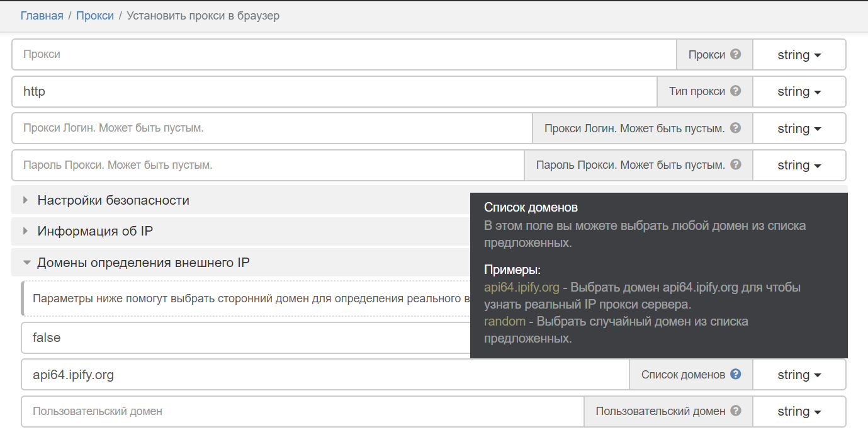Open help tooltip for Пользовательский домен
Image resolution: width=868 pixels, height=432 pixels.
pos(735,411)
